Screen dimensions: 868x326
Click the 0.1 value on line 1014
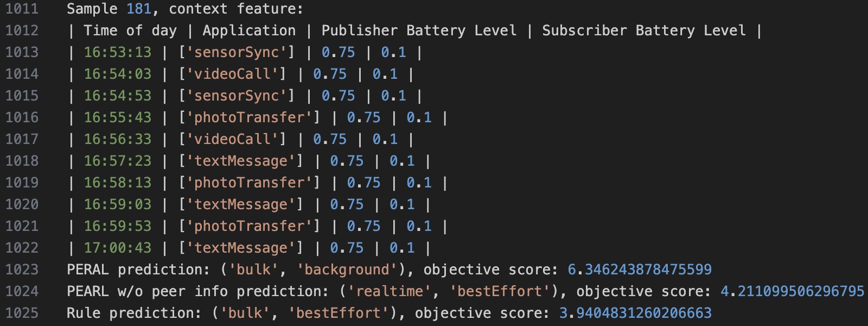(x=385, y=74)
